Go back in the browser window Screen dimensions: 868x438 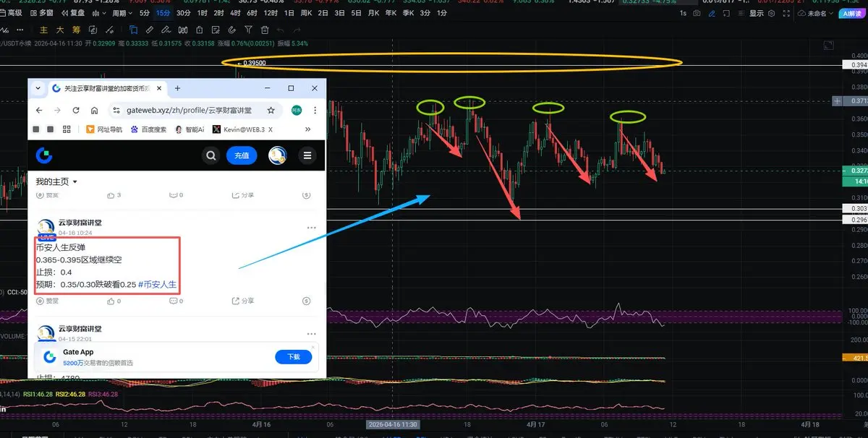(38, 111)
